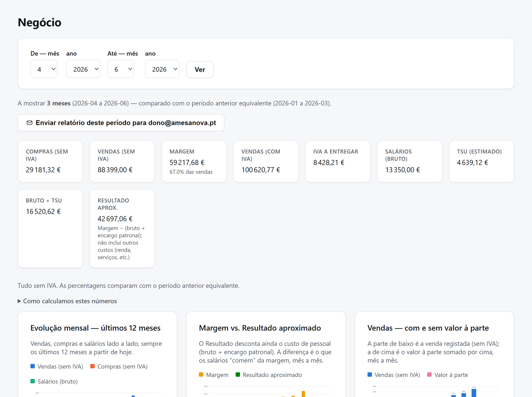532x397 pixels.
Task: Click the envelope icon in report button
Action: pyautogui.click(x=29, y=123)
